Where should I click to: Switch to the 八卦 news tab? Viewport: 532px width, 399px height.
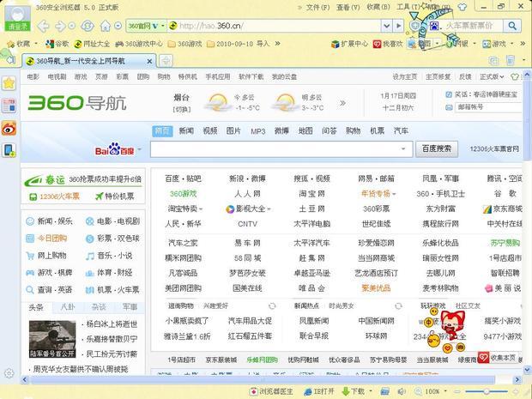[67, 307]
